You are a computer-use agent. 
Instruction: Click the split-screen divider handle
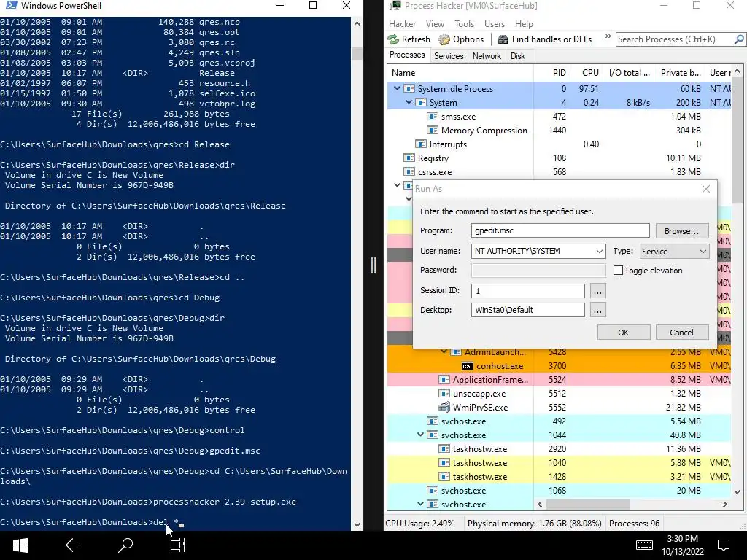[373, 265]
